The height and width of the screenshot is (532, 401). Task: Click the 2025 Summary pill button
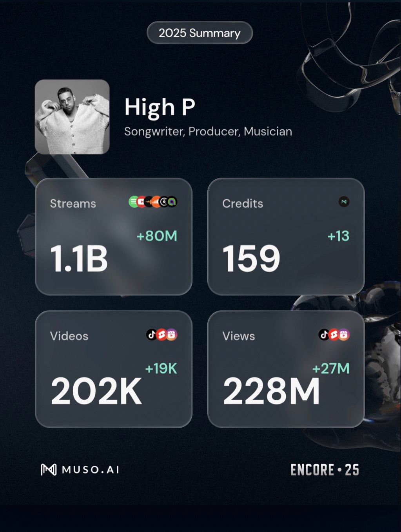200,33
